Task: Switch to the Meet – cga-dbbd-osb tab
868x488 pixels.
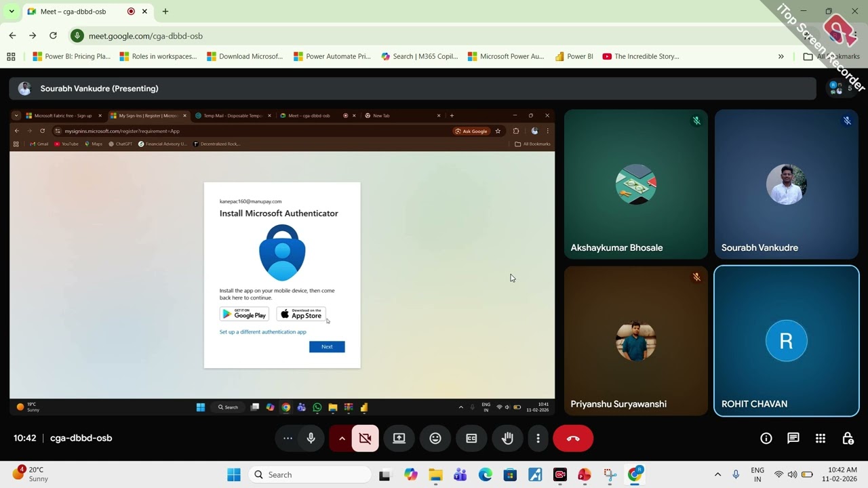Action: click(88, 12)
